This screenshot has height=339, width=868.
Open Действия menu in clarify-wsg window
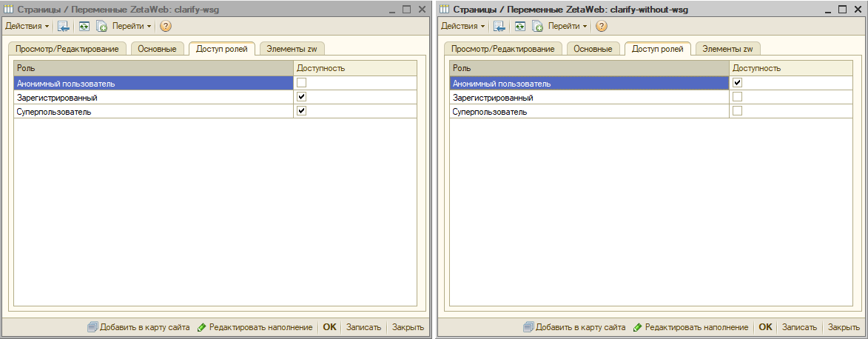27,26
